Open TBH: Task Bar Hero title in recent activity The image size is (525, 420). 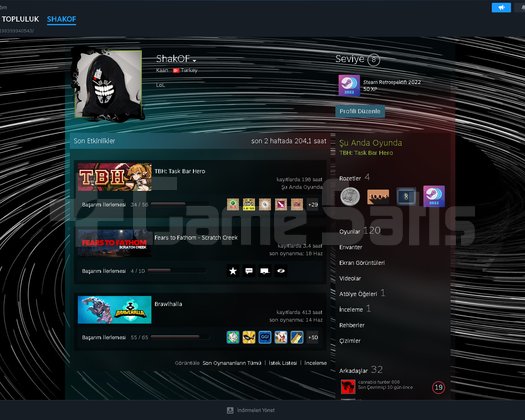tap(180, 171)
